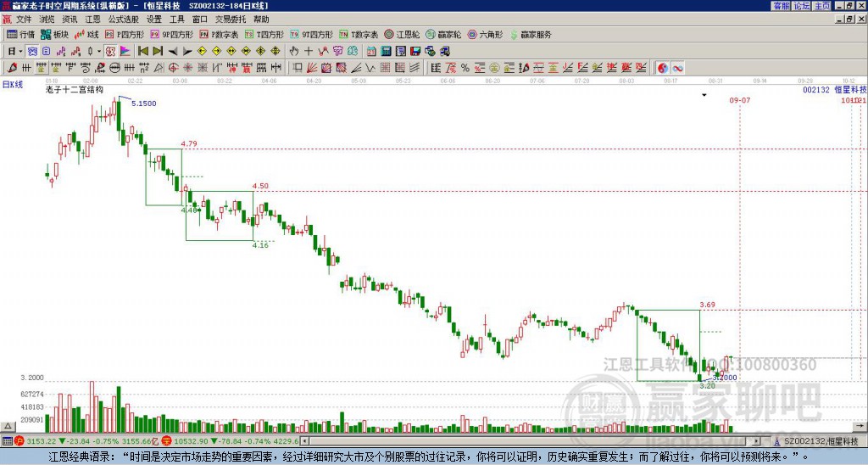The width and height of the screenshot is (868, 465).
Task: Open the 江恩轮 Gann wheel
Action: click(402, 34)
